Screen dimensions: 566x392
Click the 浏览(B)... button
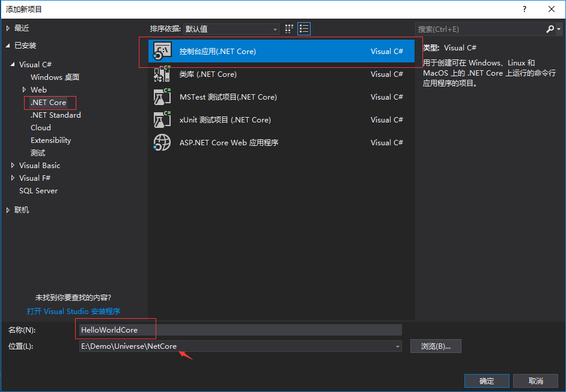click(x=436, y=346)
